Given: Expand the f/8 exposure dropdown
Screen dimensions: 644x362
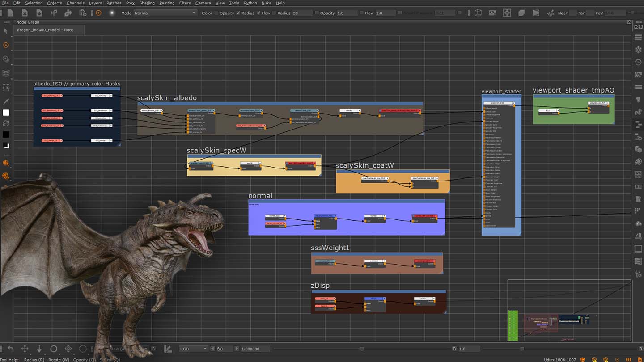Looking at the screenshot, I should click(x=222, y=349).
